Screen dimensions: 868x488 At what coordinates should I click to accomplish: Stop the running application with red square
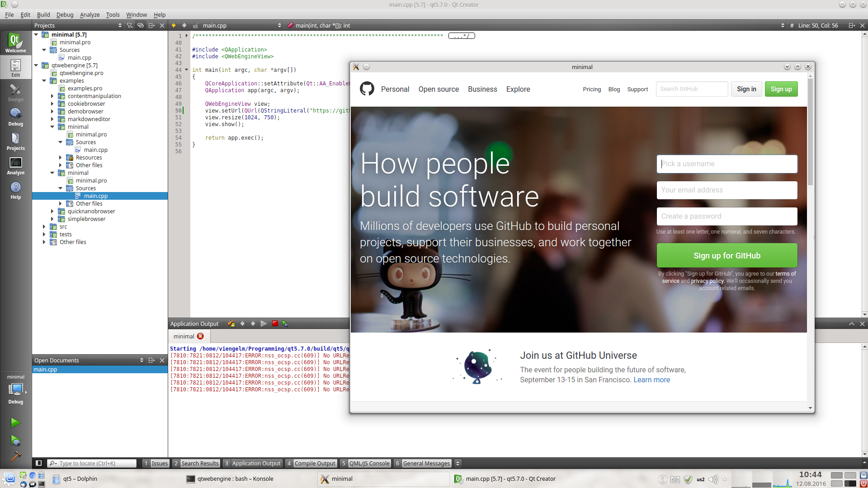click(275, 324)
